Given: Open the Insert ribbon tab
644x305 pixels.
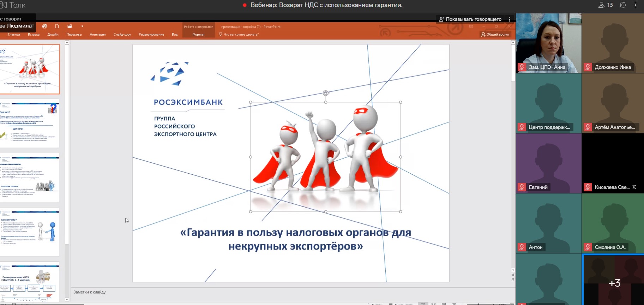Looking at the screenshot, I should (34, 35).
